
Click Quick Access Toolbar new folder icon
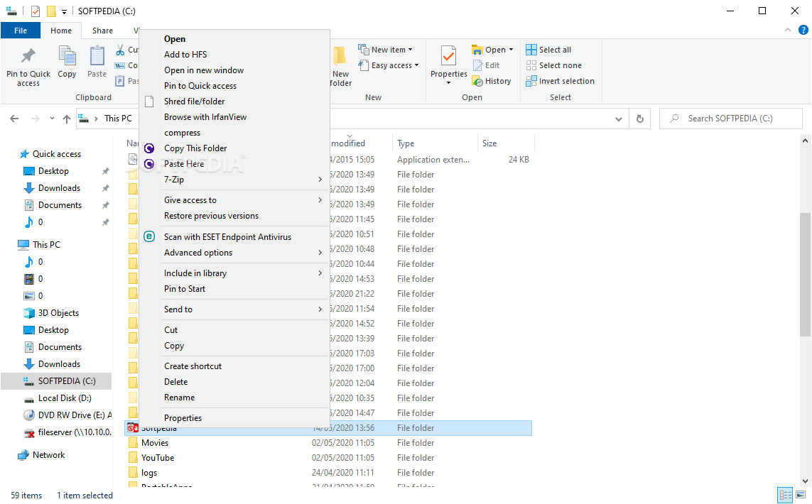tap(50, 11)
